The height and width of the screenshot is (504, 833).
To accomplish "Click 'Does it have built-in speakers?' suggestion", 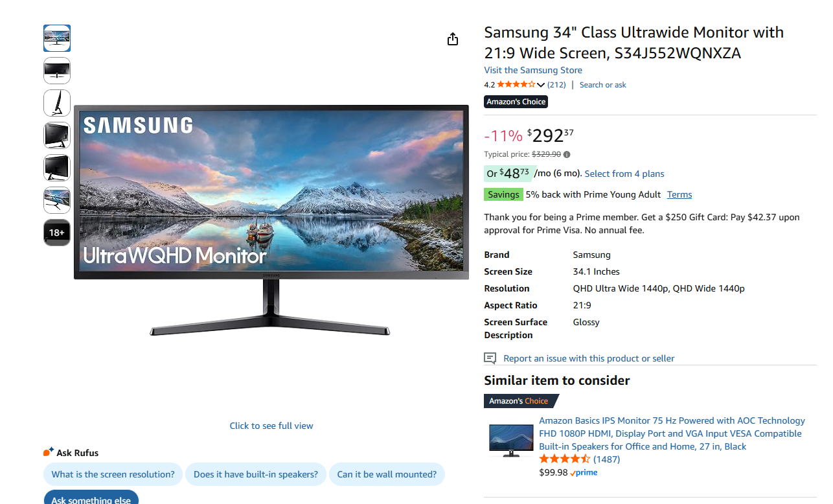I will click(x=256, y=474).
